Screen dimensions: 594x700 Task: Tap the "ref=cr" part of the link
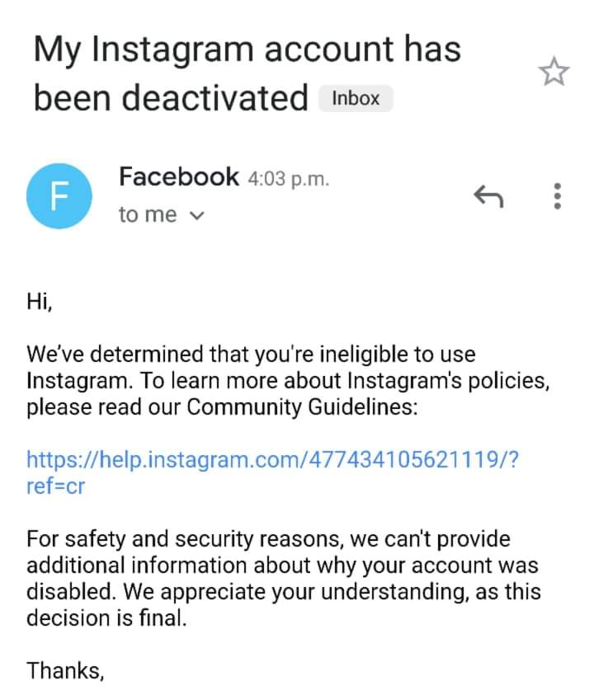tap(56, 486)
